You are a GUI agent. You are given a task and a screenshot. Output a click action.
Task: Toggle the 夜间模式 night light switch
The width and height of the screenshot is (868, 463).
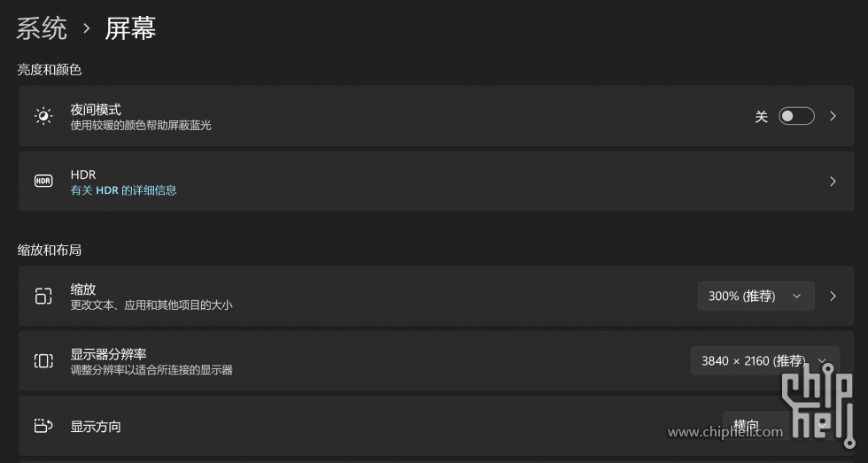point(796,116)
